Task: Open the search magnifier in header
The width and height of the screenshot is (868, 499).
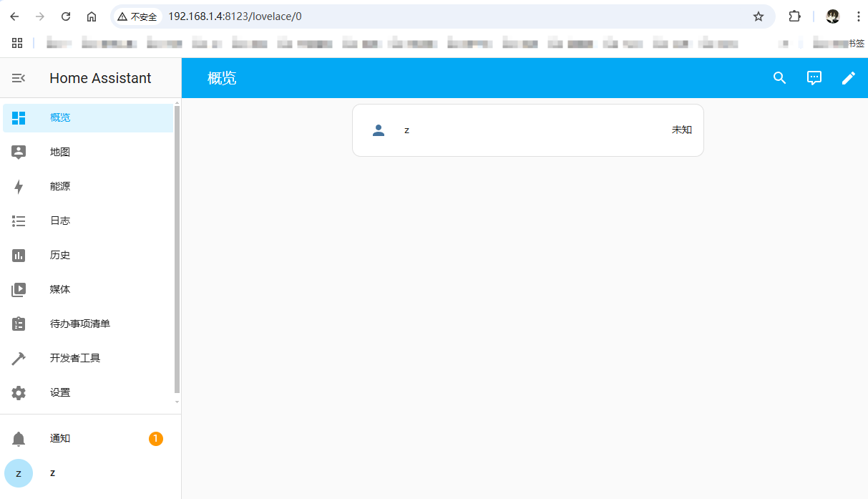Action: (780, 78)
